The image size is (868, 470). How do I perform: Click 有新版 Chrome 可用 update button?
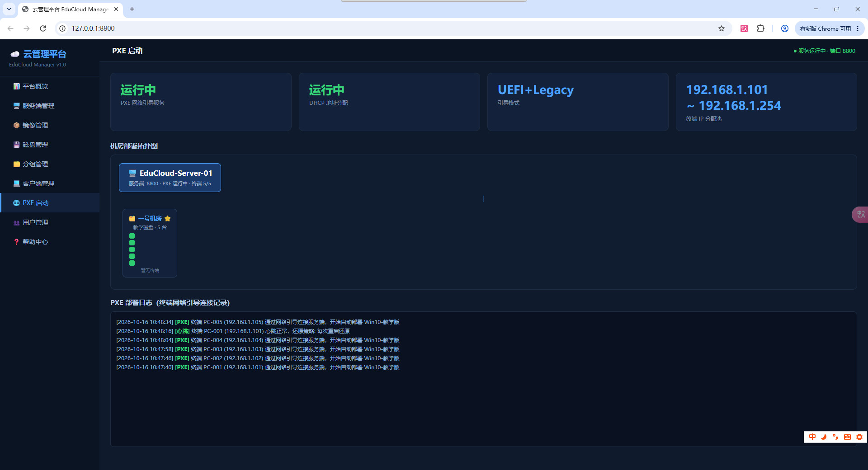[829, 28]
